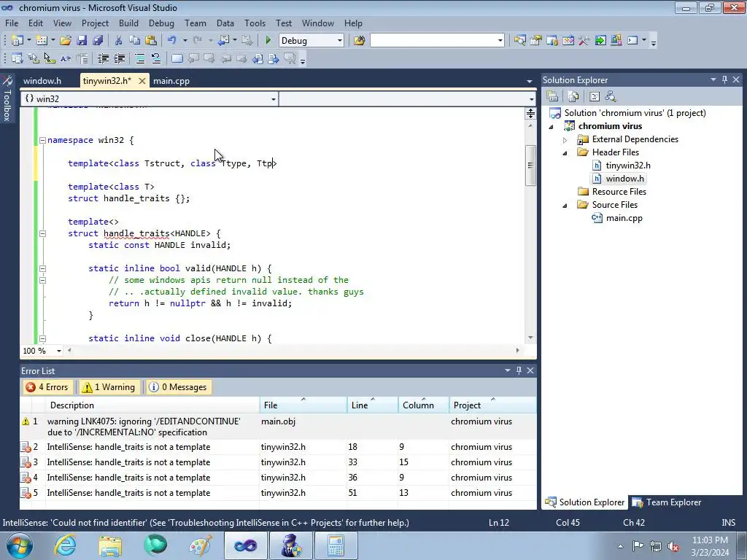Click the Copy icon in toolbar
Viewport: 747px width, 560px height.
[x=135, y=41]
